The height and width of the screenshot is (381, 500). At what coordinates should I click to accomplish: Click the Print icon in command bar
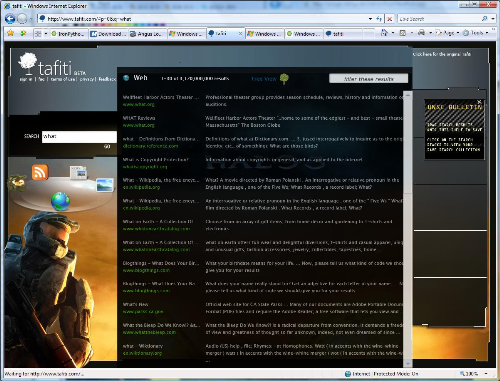click(421, 33)
